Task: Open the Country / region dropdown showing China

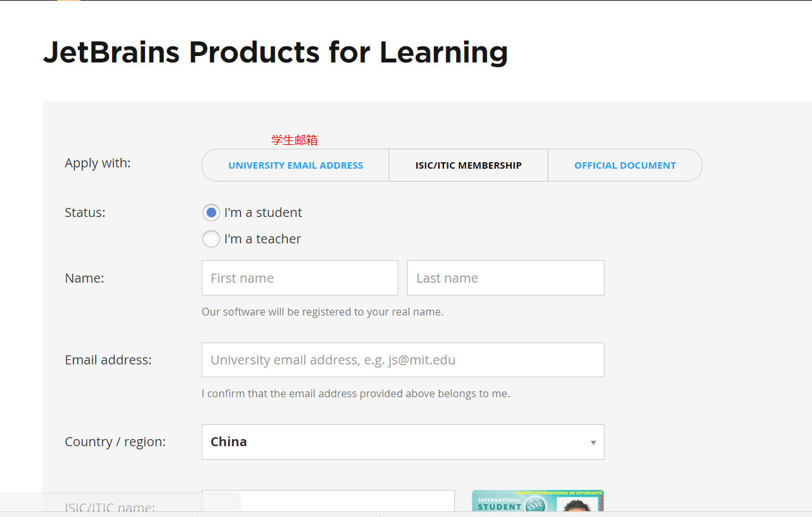Action: tap(403, 442)
